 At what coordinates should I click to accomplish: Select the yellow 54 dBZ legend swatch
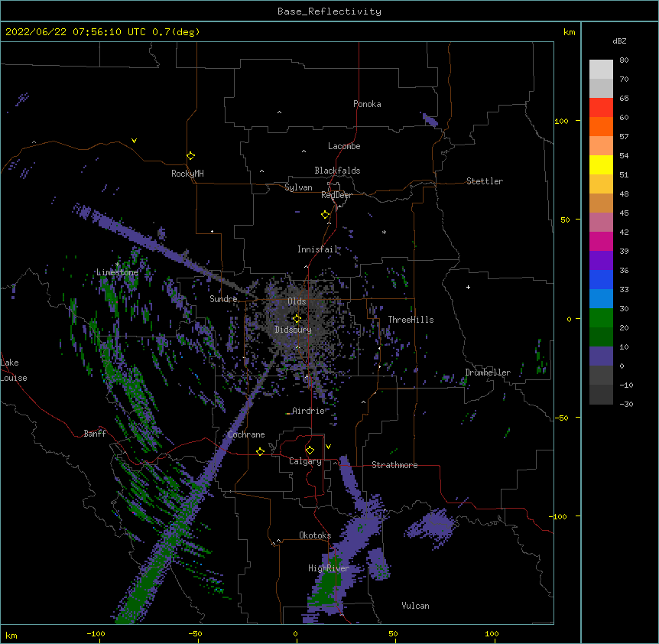point(601,164)
